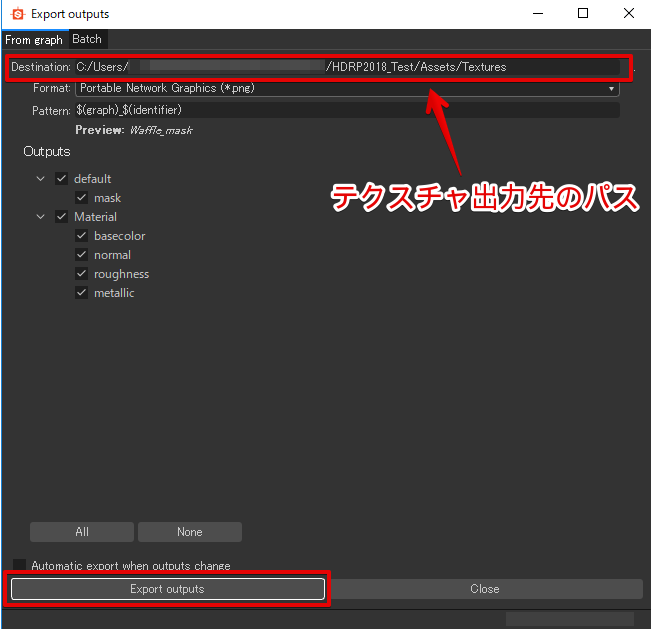Screen dimensions: 651x629
Task: Click the Waffle_mask preview filename
Action: (161, 130)
